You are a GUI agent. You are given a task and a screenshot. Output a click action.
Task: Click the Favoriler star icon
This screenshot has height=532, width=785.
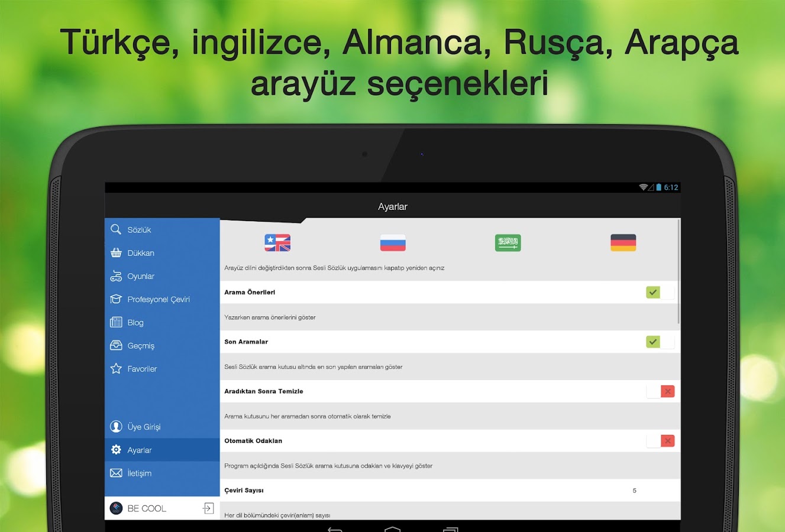[116, 368]
